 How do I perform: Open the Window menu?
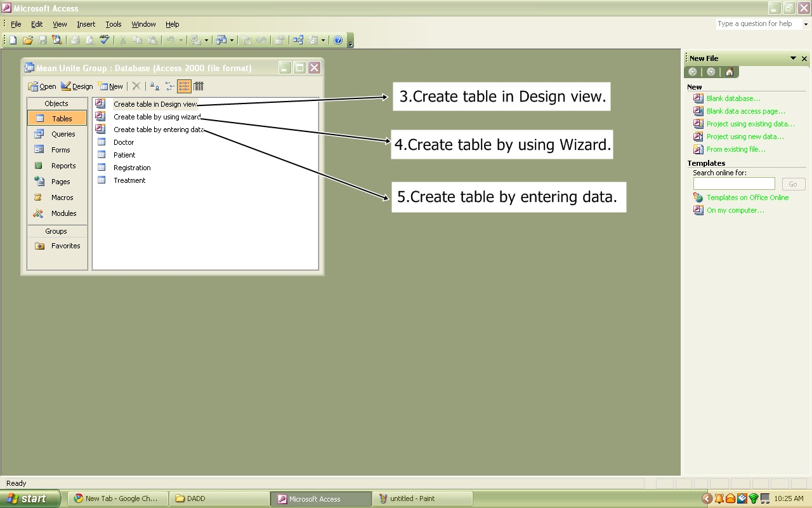[143, 24]
